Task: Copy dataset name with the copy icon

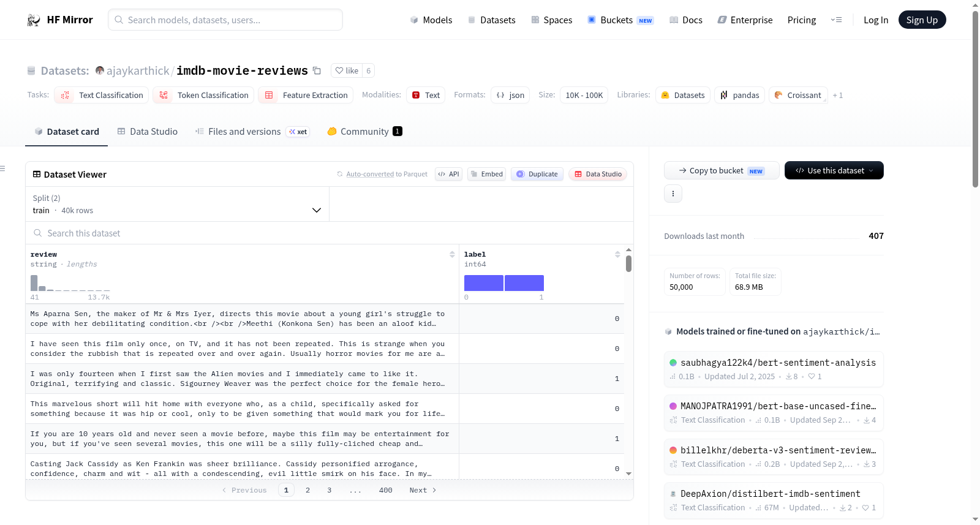Action: pyautogui.click(x=317, y=70)
